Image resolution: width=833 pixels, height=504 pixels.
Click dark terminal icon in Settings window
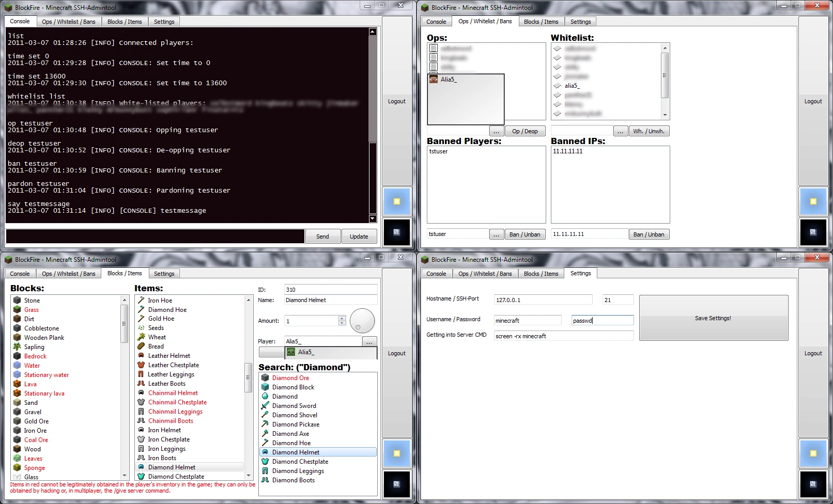(813, 484)
